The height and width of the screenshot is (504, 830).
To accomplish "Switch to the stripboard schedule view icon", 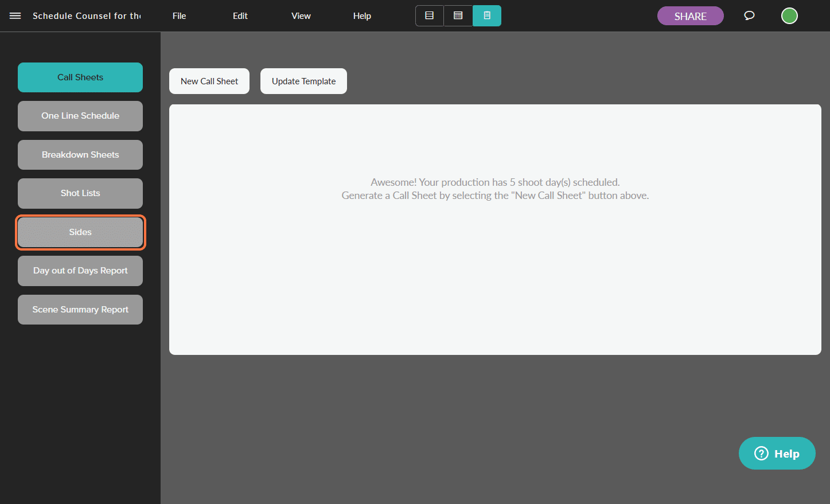I will [x=429, y=15].
